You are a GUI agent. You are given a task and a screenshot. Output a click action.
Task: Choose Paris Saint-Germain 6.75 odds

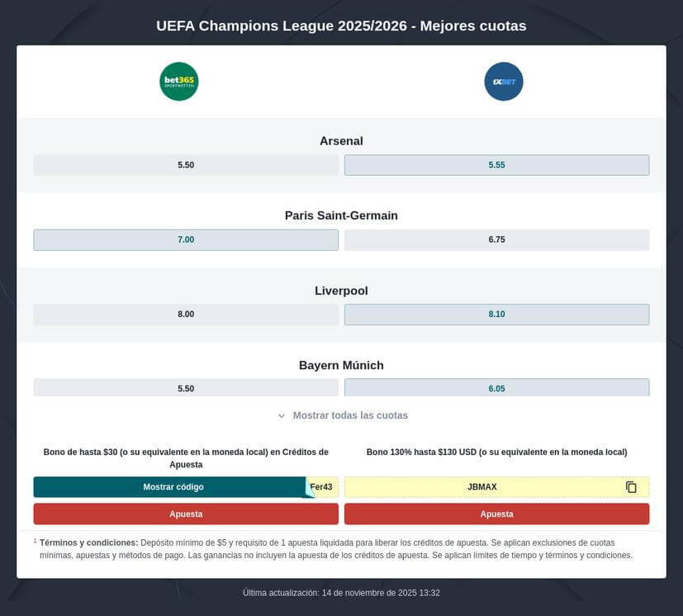coord(496,239)
